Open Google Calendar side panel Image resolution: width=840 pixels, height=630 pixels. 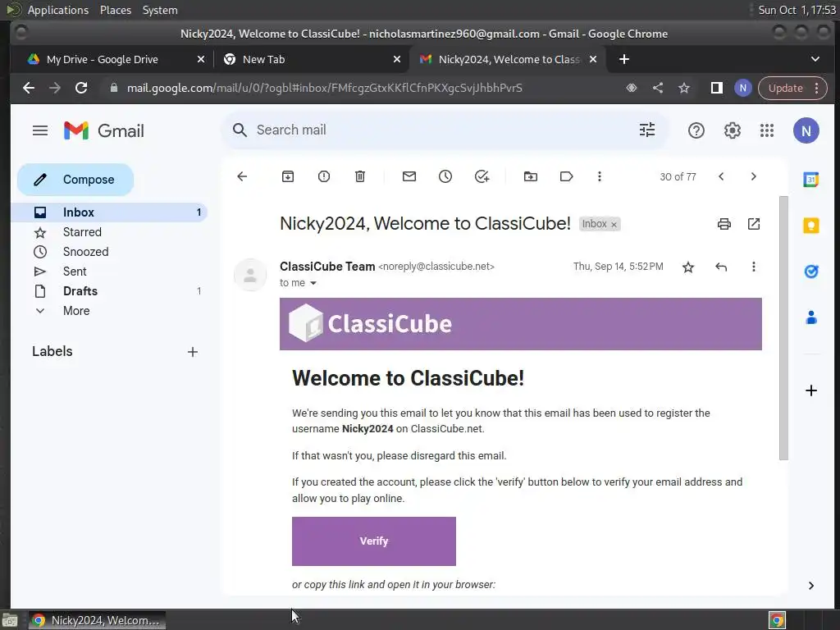811,180
